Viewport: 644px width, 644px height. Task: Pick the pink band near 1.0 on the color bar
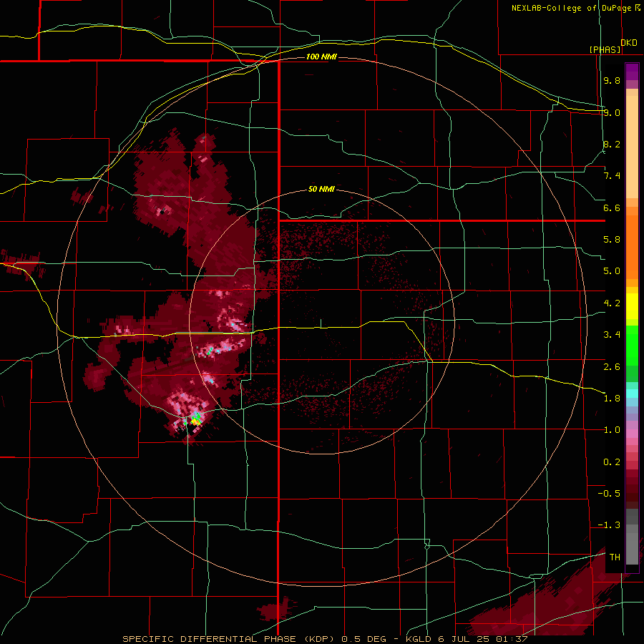[x=632, y=434]
